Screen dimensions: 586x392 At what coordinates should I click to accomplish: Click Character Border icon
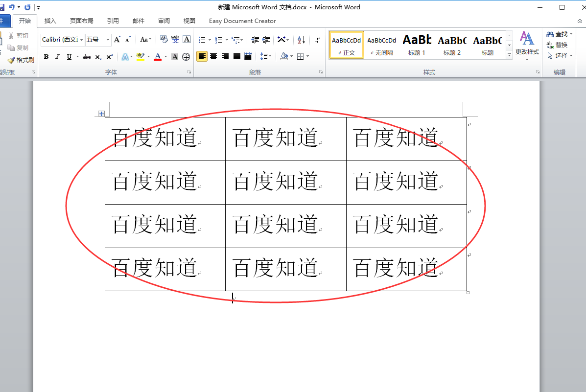[187, 39]
